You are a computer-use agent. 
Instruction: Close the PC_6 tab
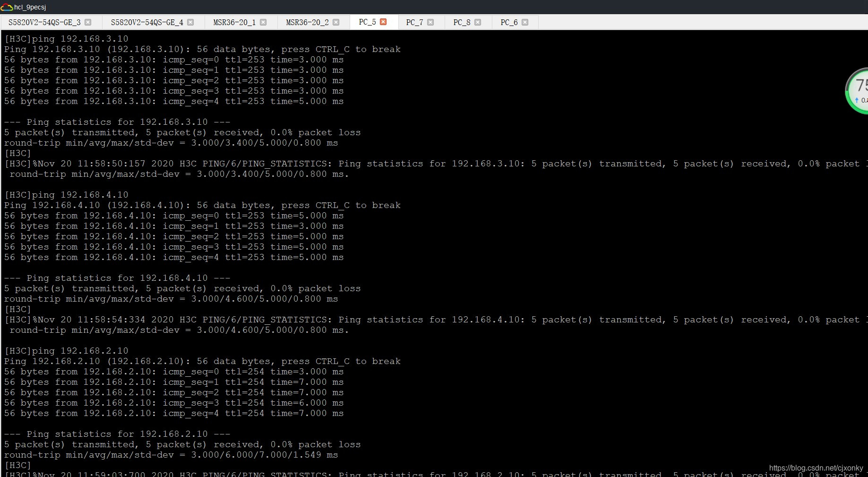click(525, 22)
